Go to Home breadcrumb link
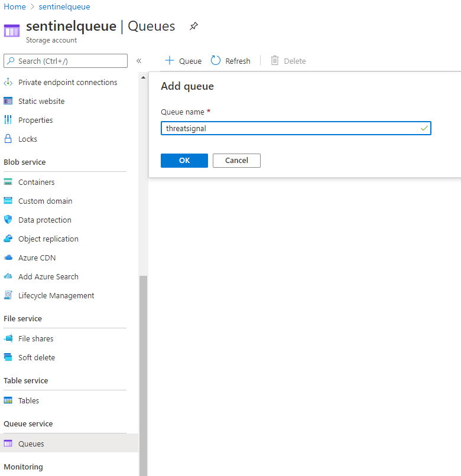 [x=15, y=6]
